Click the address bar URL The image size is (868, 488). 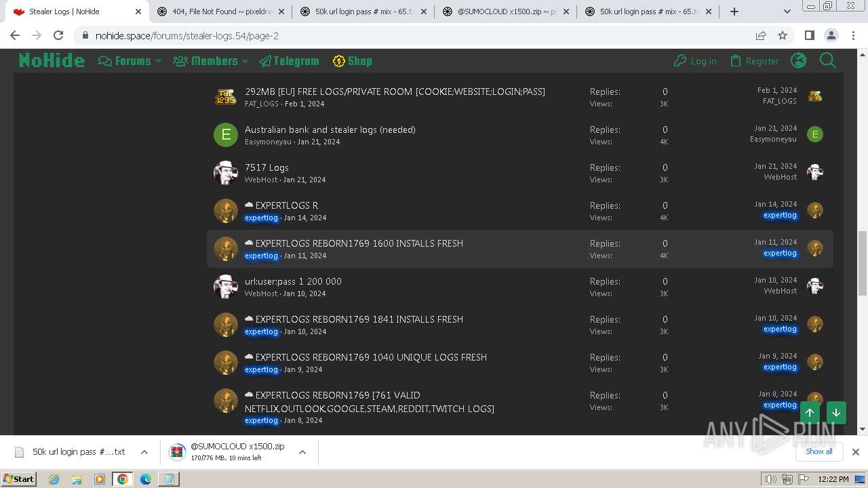coord(187,35)
